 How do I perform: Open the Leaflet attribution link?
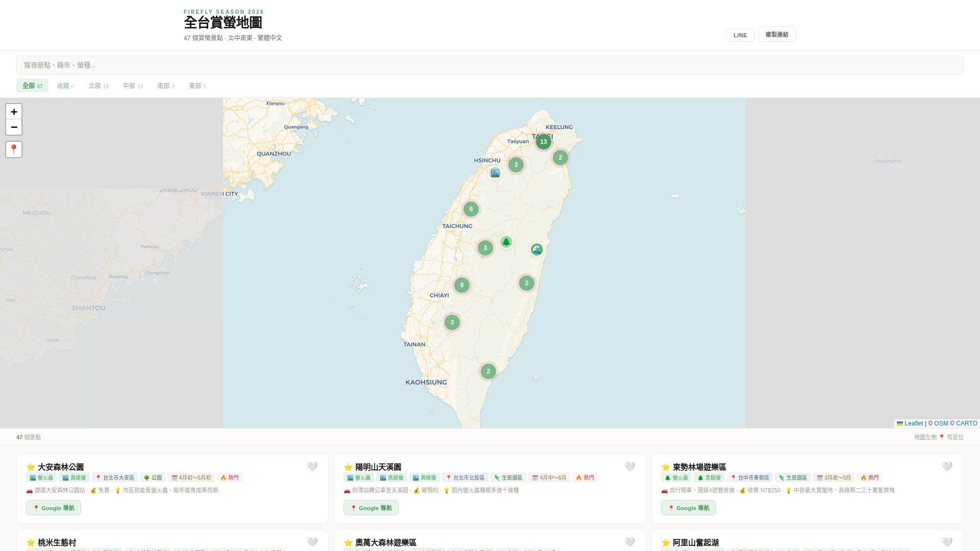click(x=910, y=423)
